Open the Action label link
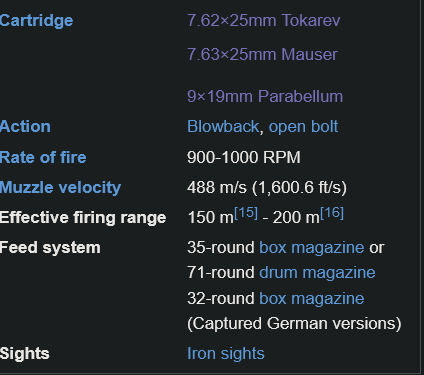The image size is (424, 375). (25, 127)
